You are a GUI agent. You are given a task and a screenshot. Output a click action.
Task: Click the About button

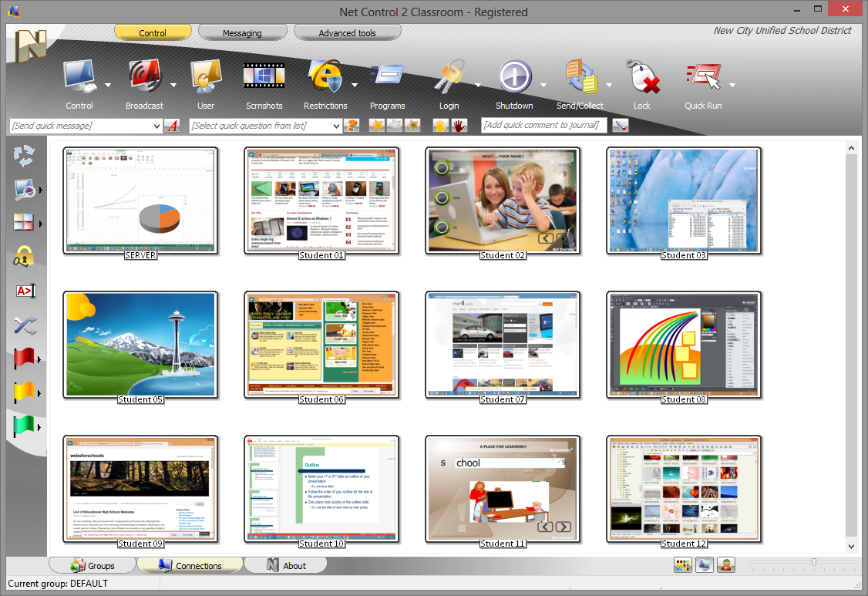(x=285, y=566)
